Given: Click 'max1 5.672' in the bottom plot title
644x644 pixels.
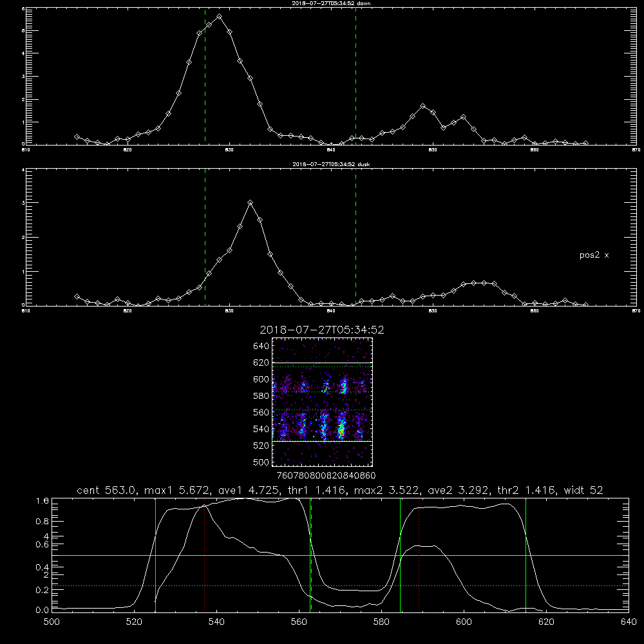Looking at the screenshot, I should (178, 490).
